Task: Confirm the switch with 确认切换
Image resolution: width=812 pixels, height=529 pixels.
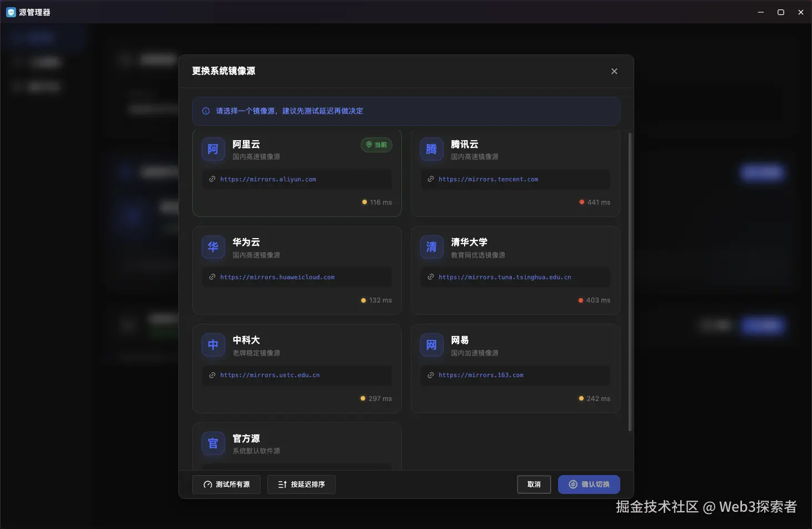Action: 589,484
